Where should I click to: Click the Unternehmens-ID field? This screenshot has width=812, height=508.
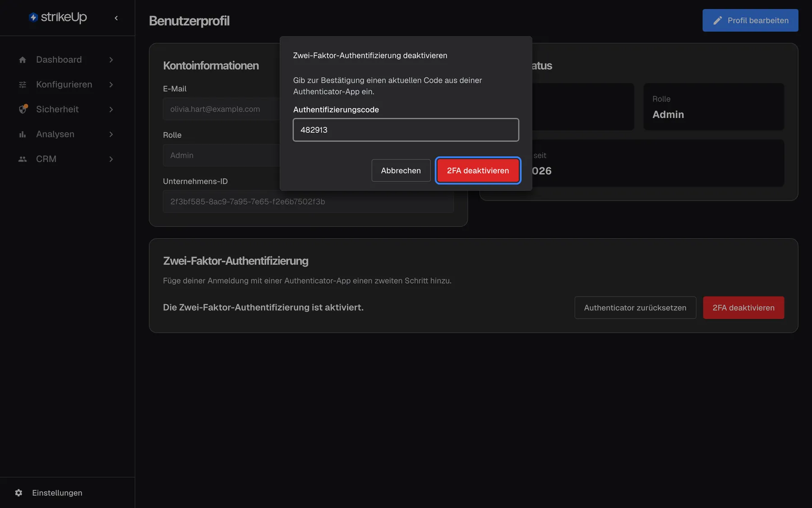308,201
